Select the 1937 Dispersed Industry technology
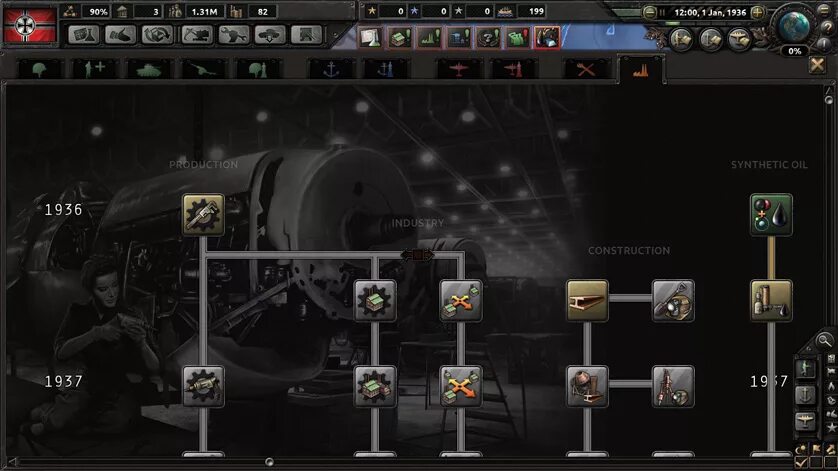 [x=461, y=386]
